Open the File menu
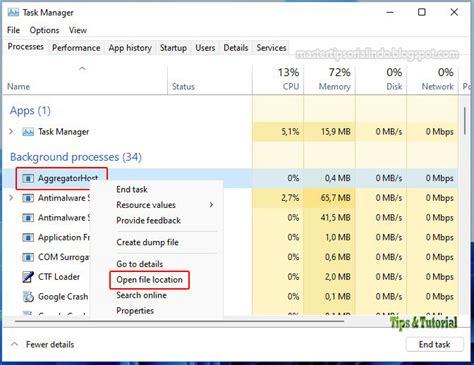Image resolution: width=474 pixels, height=365 pixels. 13,30
